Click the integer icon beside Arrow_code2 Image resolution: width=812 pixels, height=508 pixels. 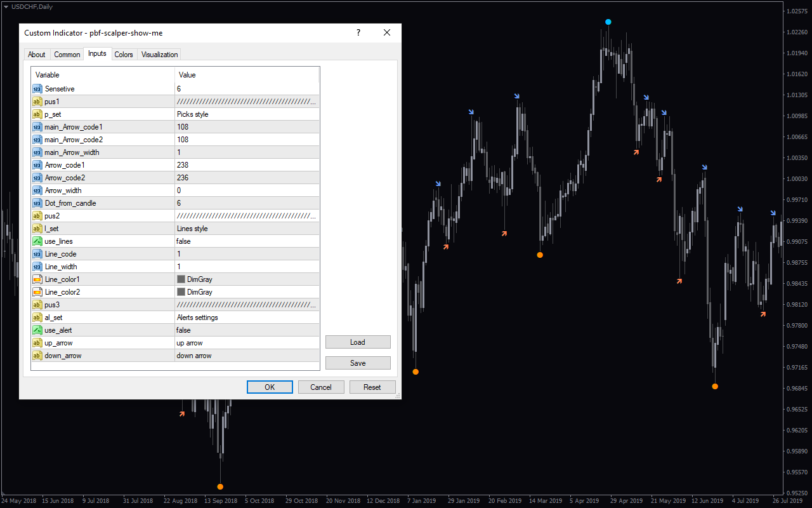point(37,178)
